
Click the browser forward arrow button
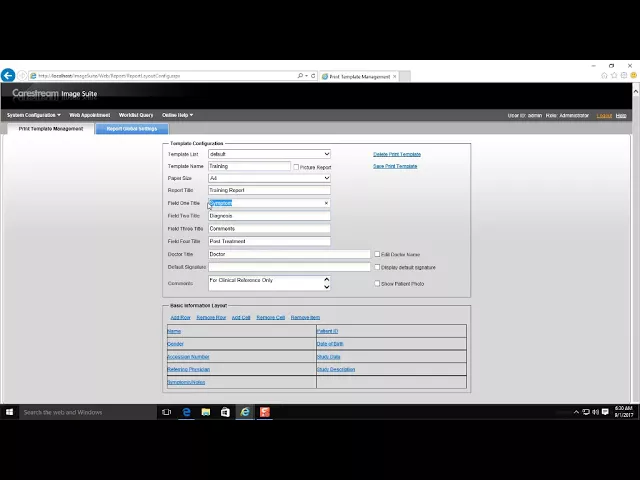[x=22, y=76]
